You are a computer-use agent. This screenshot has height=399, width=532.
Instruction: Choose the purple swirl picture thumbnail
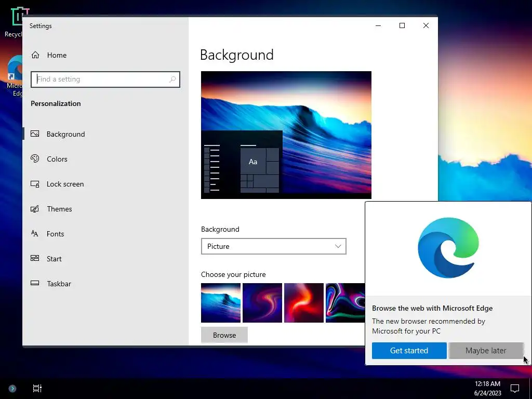pyautogui.click(x=262, y=303)
